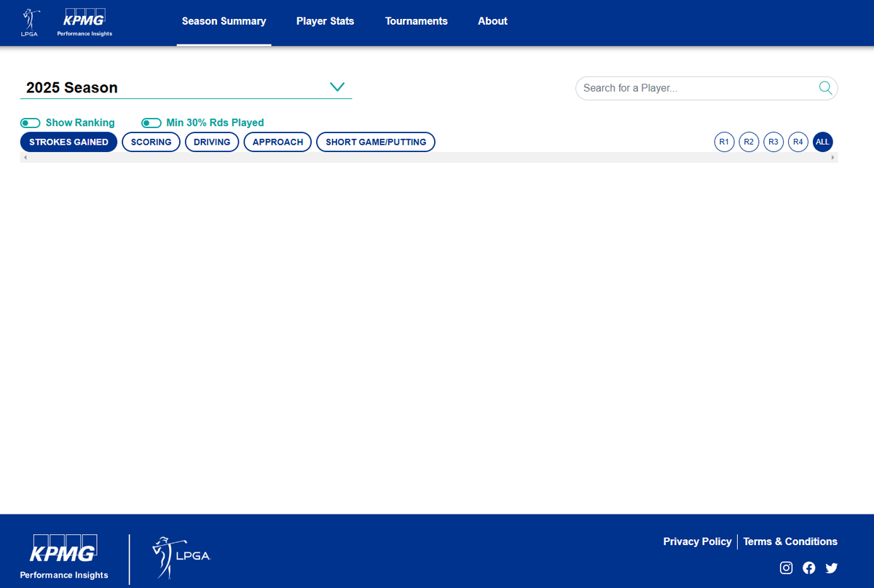Click the Search for a Player field

click(x=706, y=88)
